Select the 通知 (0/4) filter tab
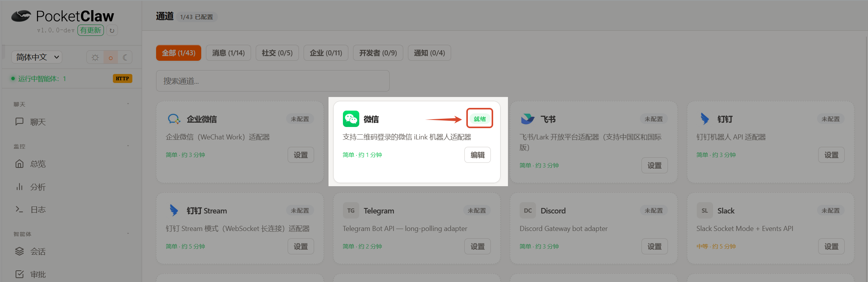This screenshot has height=282, width=868. click(x=429, y=53)
